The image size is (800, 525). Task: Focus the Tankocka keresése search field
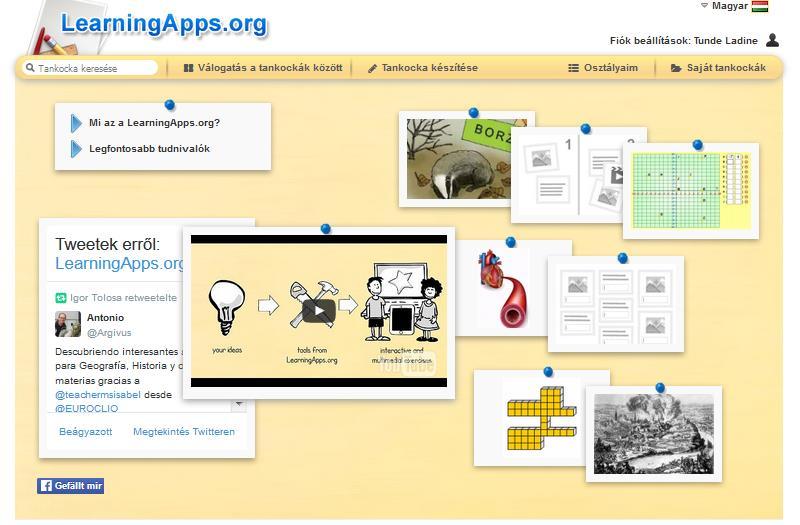pyautogui.click(x=90, y=68)
